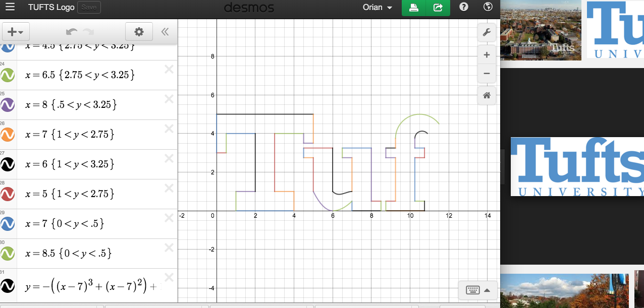Reset to default viewport with the home icon
This screenshot has width=644, height=308.
click(486, 95)
